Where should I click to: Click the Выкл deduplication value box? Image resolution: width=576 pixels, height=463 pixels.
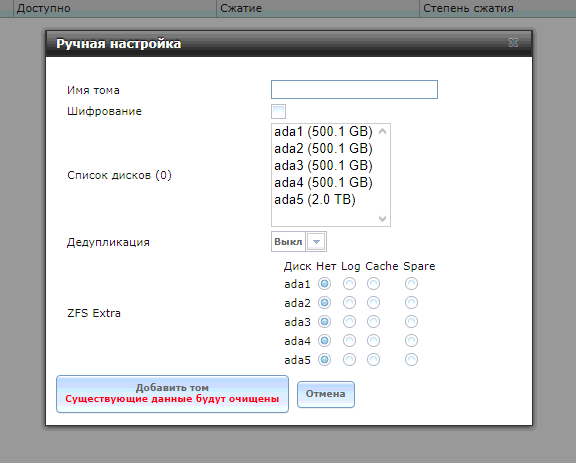coord(288,242)
